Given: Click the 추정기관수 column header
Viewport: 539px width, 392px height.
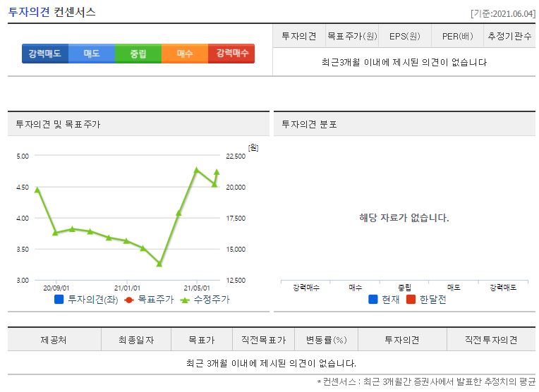Looking at the screenshot, I should tap(510, 36).
